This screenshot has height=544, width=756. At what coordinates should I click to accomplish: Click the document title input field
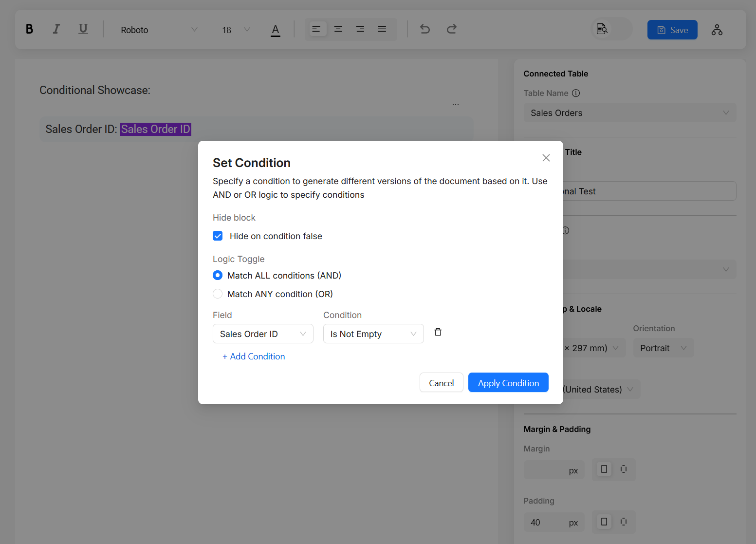tap(649, 191)
